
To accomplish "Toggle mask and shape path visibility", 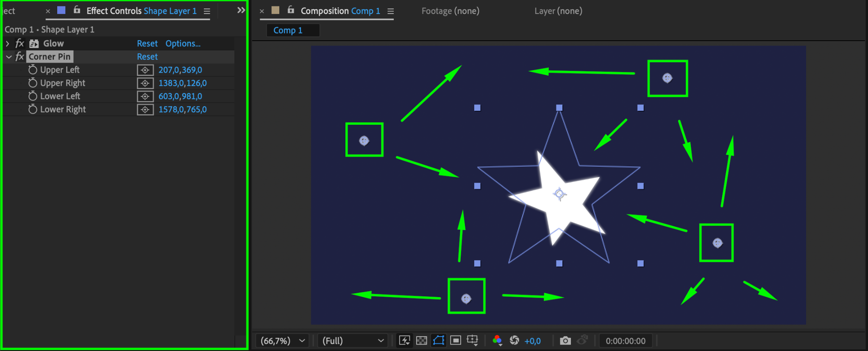I will 439,340.
